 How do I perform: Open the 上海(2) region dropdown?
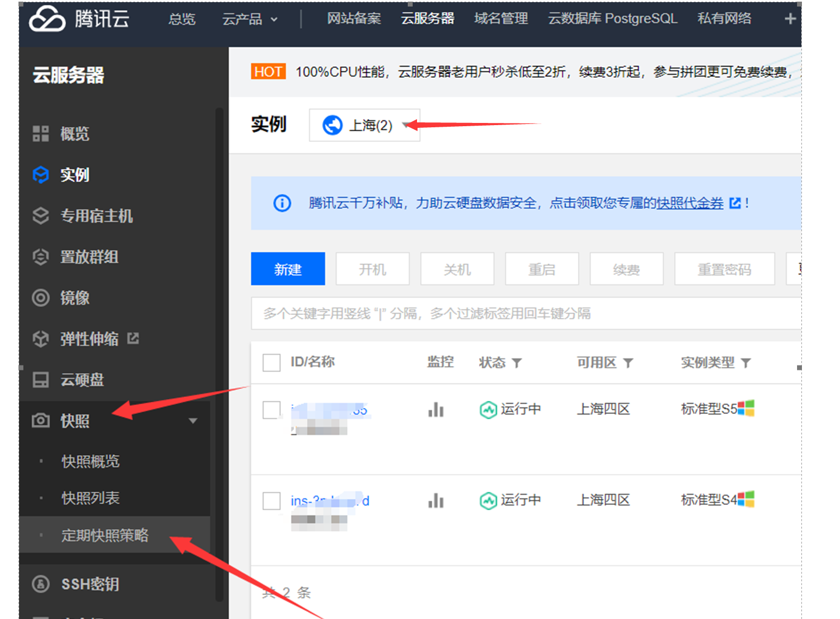tap(364, 126)
